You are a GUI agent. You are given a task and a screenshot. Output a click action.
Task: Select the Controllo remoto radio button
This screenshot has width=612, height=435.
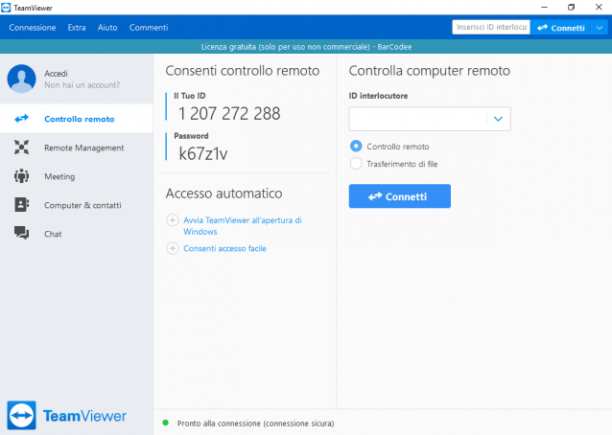coord(356,146)
